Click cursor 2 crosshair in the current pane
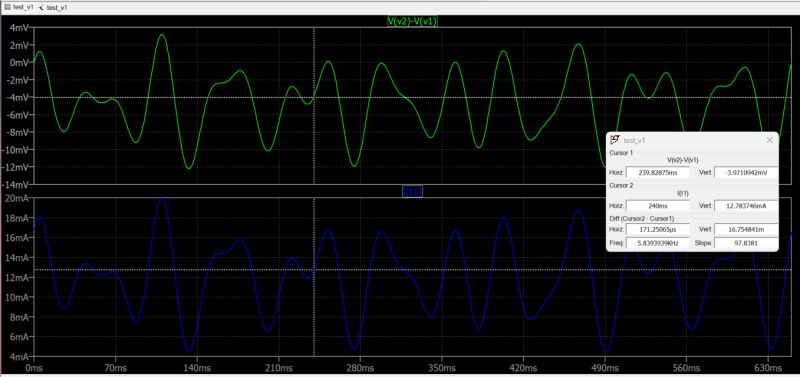This screenshot has height=377, width=800. (x=314, y=269)
